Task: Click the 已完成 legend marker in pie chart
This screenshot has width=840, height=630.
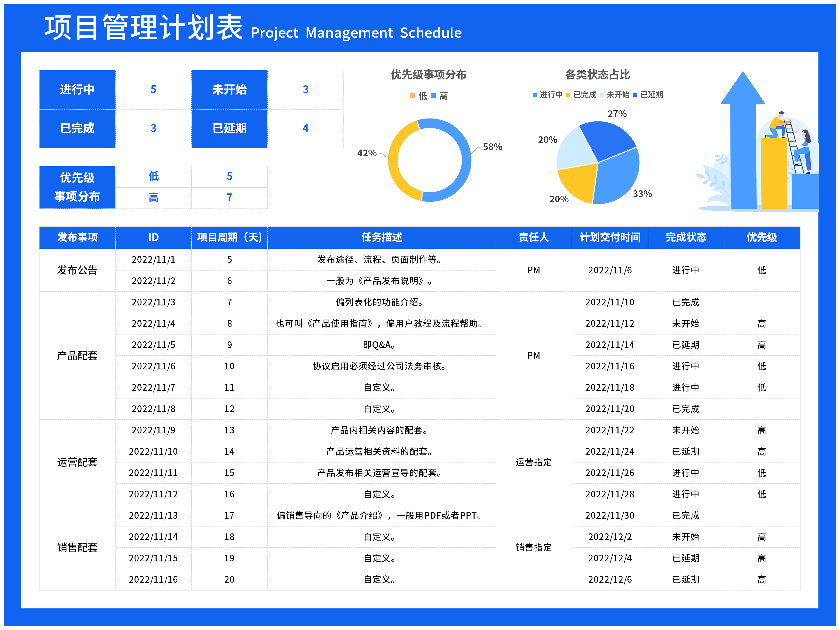Action: [568, 95]
